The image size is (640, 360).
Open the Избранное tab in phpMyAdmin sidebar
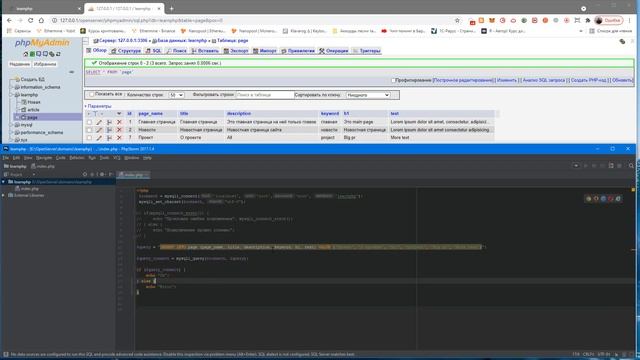coord(45,64)
